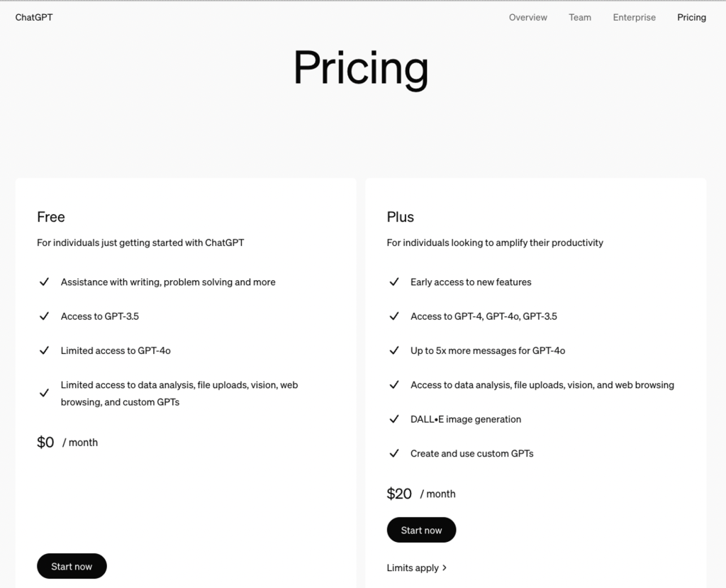Click checkmark beside Assistance with writing

click(x=44, y=282)
